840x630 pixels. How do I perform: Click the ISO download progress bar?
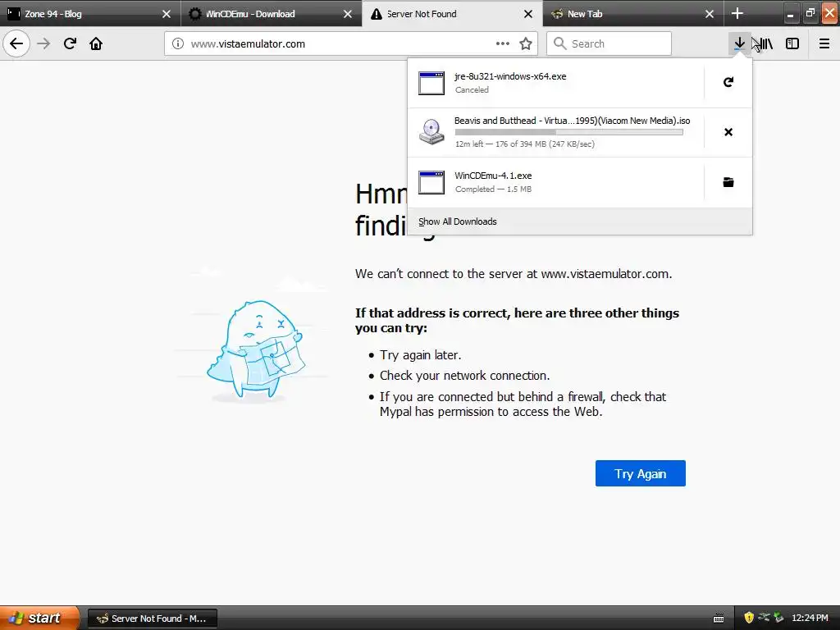pyautogui.click(x=568, y=132)
